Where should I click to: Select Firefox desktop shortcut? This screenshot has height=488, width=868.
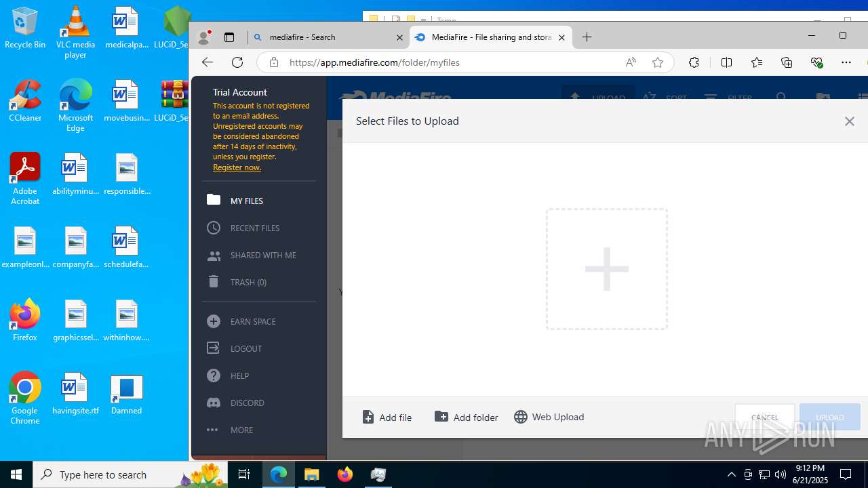tap(25, 321)
